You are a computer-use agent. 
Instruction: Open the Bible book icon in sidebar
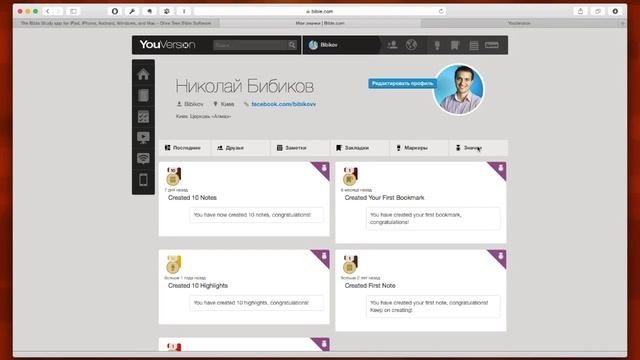point(143,96)
